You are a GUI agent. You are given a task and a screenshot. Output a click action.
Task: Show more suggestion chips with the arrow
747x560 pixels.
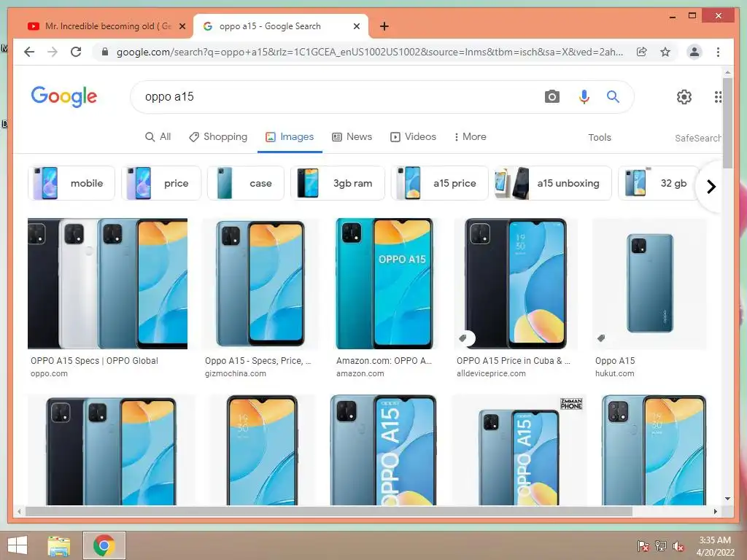[711, 187]
